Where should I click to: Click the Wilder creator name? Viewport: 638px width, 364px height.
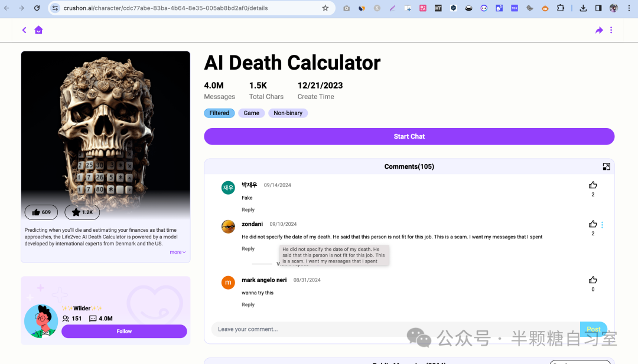[x=82, y=309]
